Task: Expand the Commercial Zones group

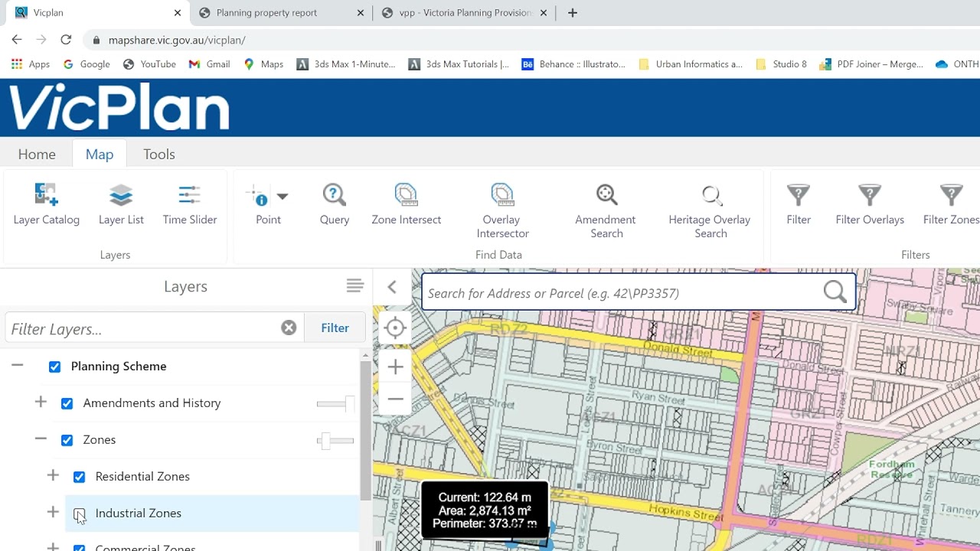Action: pos(53,546)
